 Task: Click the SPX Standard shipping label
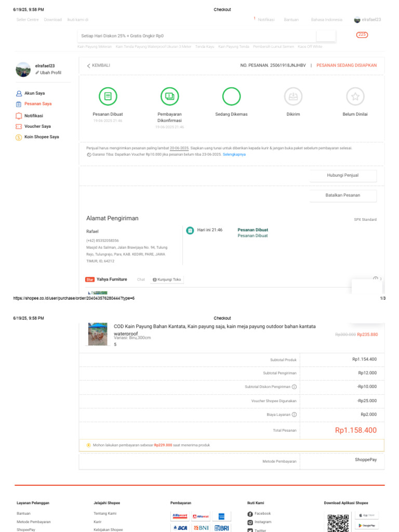click(x=365, y=220)
